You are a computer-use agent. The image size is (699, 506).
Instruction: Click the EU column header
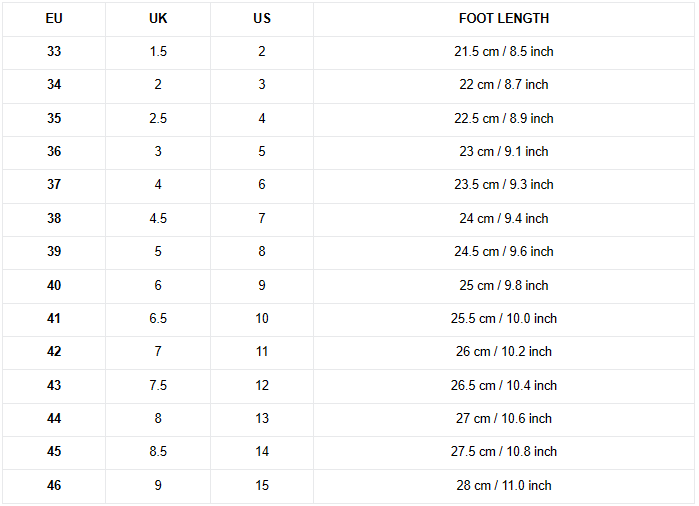point(54,19)
